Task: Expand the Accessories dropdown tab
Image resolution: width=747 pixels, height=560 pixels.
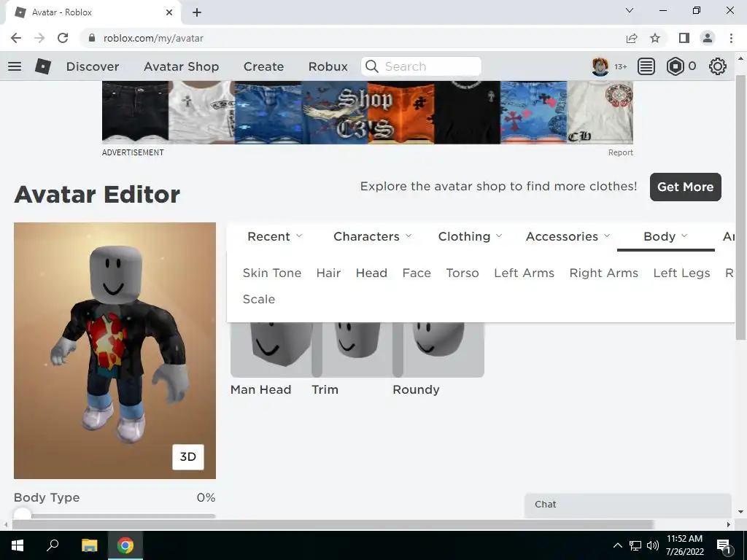Action: pyautogui.click(x=568, y=237)
